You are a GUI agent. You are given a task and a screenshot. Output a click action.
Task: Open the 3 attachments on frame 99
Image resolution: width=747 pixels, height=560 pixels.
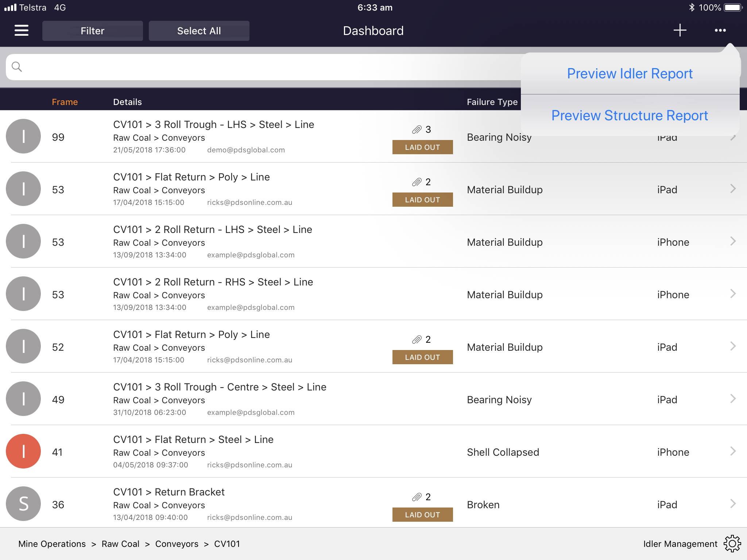point(422,129)
